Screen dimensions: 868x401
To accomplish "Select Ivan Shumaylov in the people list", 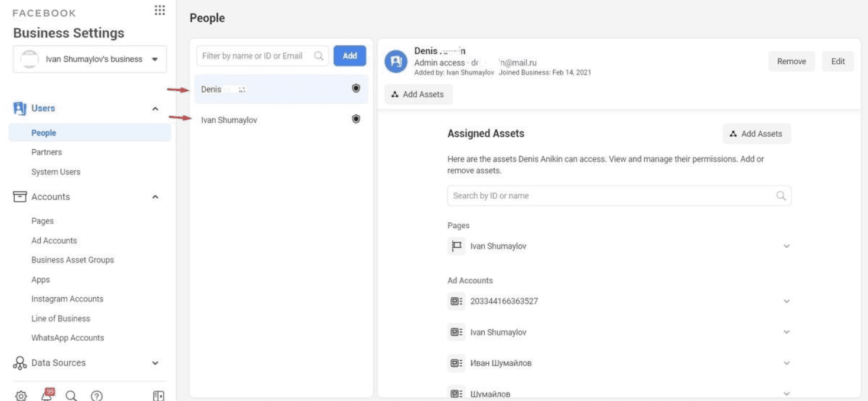I will pos(281,120).
